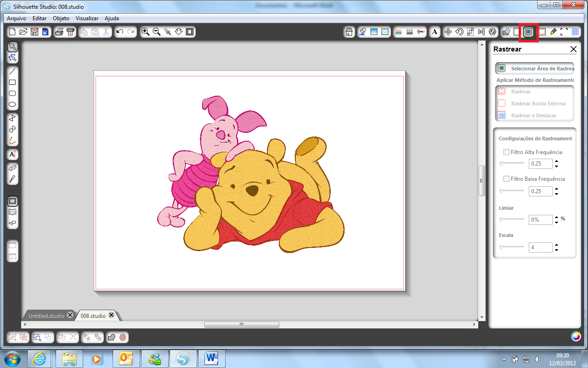Image resolution: width=588 pixels, height=368 pixels.
Task: Increase the Limiar value with up arrow
Action: tap(556, 218)
